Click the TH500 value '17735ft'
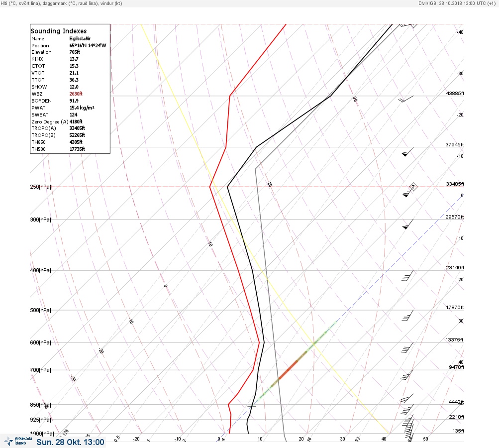 coord(77,149)
